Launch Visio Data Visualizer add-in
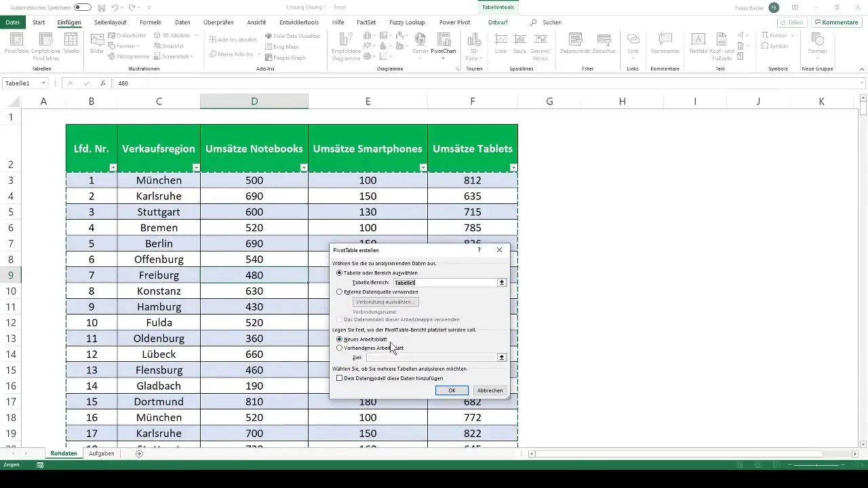 point(292,36)
